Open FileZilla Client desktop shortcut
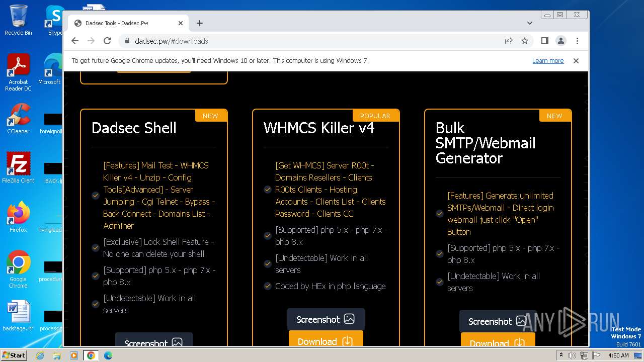The image size is (644, 362). 18,168
